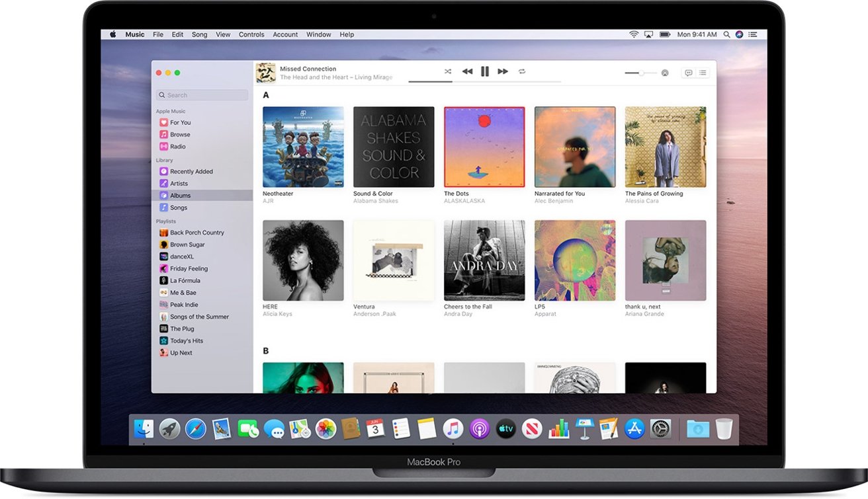Open the AirPlay output selector
The width and height of the screenshot is (868, 499).
point(665,73)
